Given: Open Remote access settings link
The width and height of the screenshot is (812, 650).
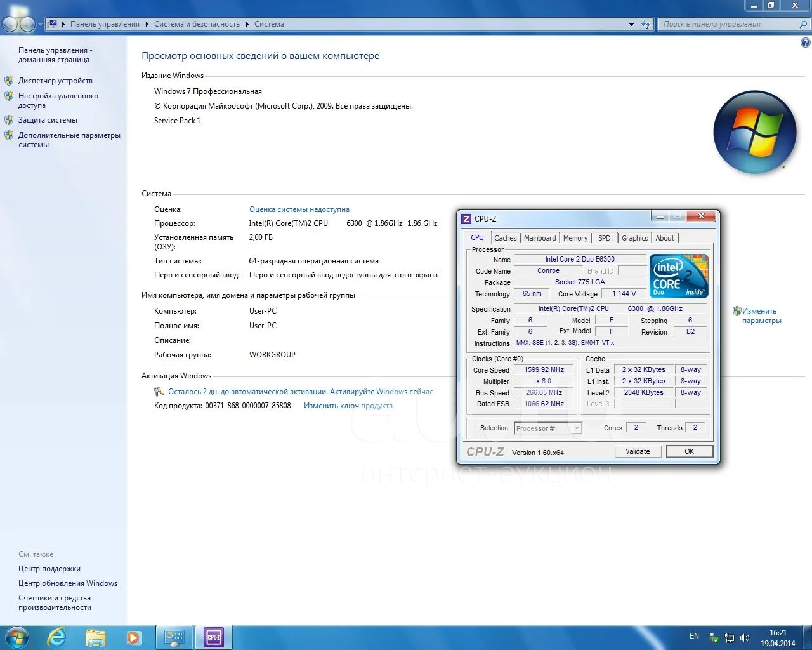Looking at the screenshot, I should 58,100.
